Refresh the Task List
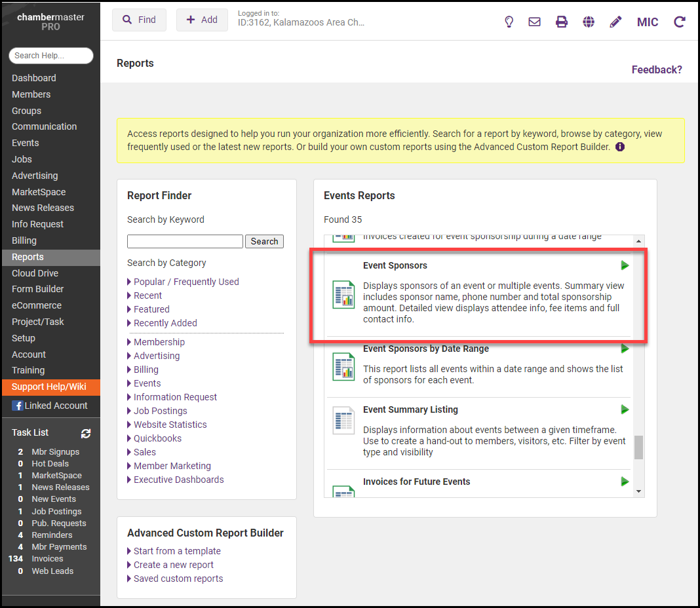 [x=86, y=433]
